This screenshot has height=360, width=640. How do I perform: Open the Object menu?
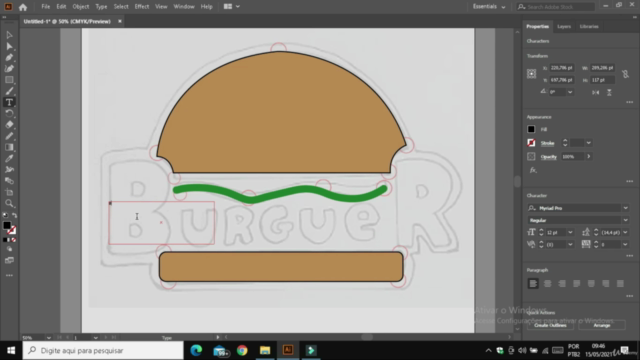coord(80,7)
